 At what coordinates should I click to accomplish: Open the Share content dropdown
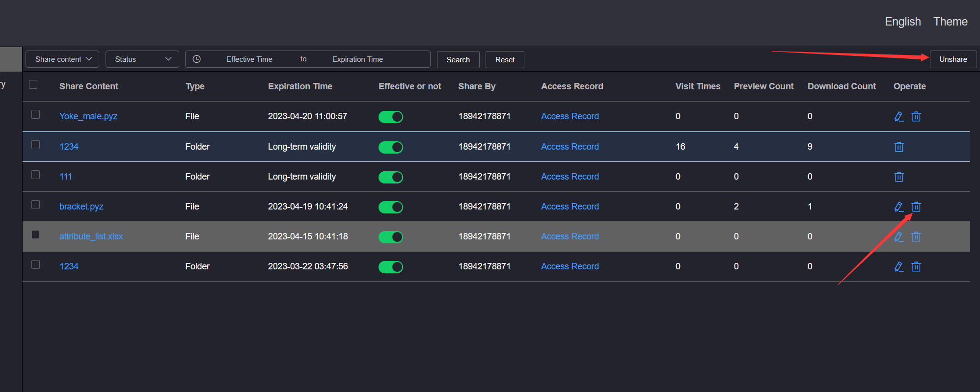tap(62, 59)
